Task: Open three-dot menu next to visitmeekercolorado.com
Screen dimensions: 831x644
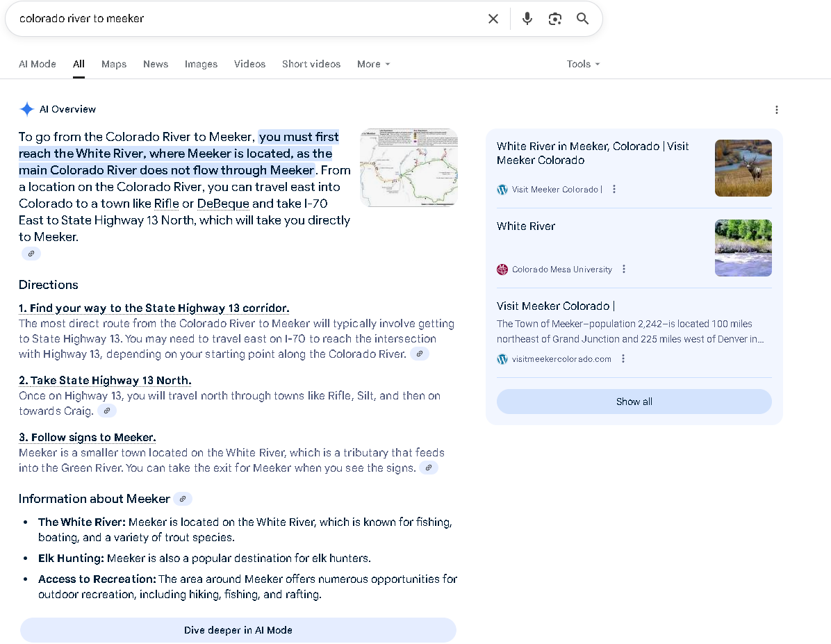Action: pyautogui.click(x=623, y=359)
